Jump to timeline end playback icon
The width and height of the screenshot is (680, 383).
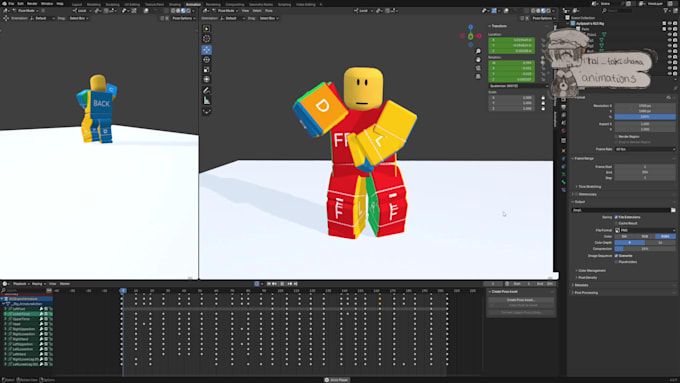pyautogui.click(x=296, y=284)
